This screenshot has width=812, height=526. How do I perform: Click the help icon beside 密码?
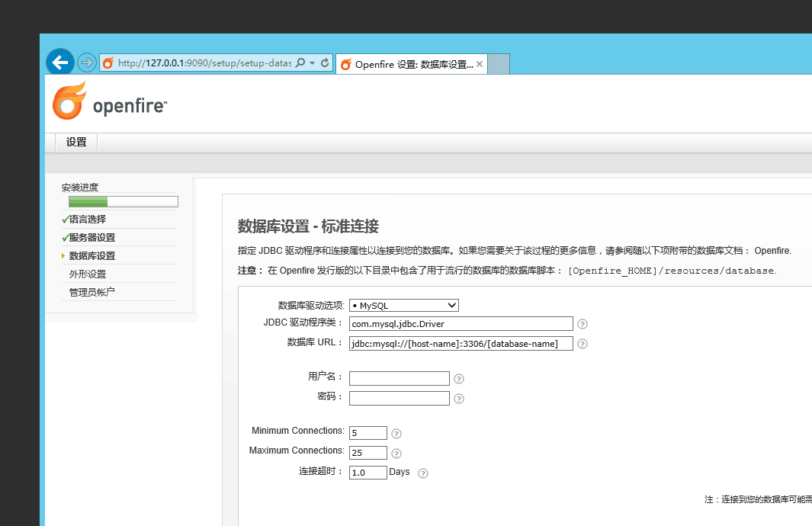coord(459,399)
